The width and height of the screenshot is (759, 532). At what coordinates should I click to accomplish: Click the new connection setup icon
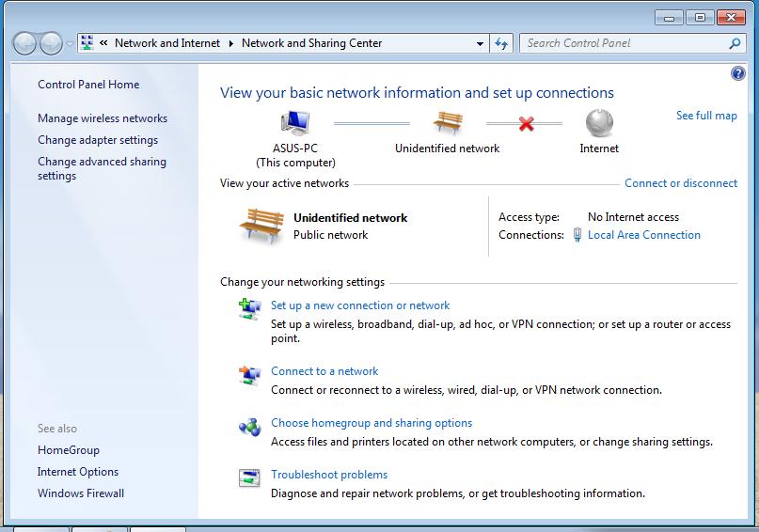[250, 309]
